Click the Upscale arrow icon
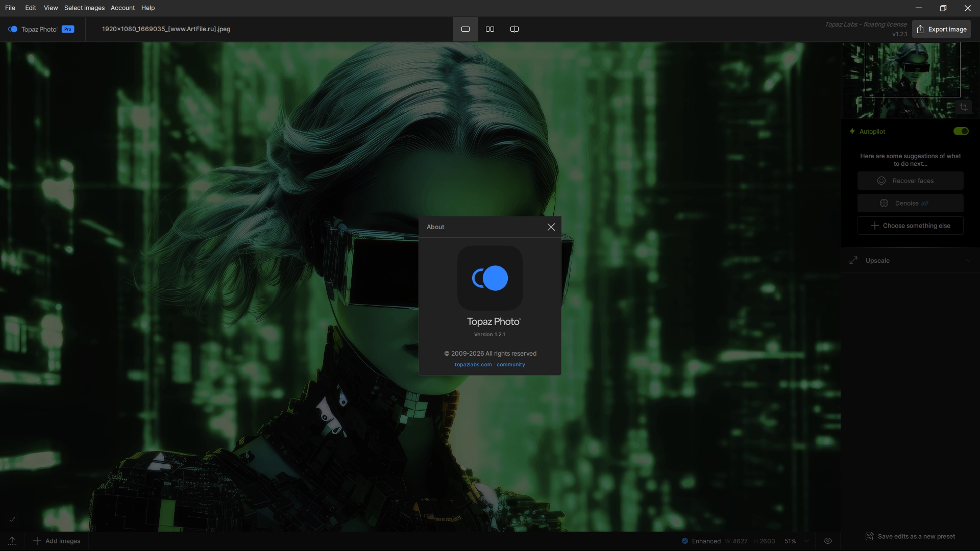 tap(853, 261)
